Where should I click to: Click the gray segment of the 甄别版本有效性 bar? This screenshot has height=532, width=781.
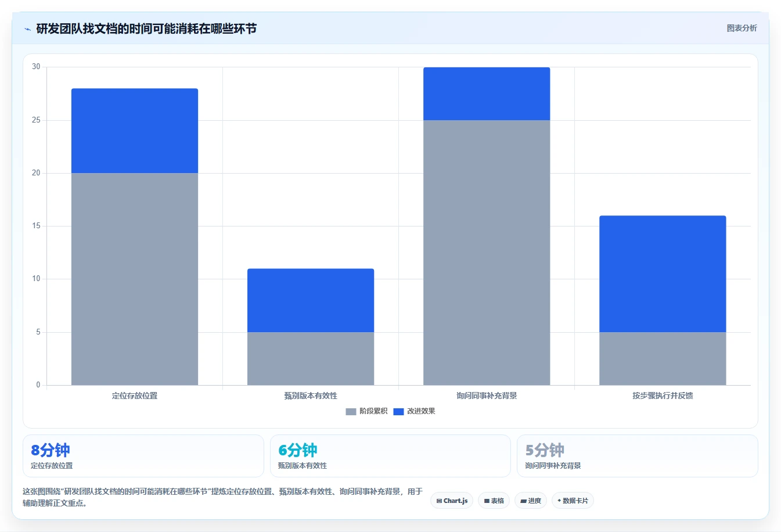point(311,358)
